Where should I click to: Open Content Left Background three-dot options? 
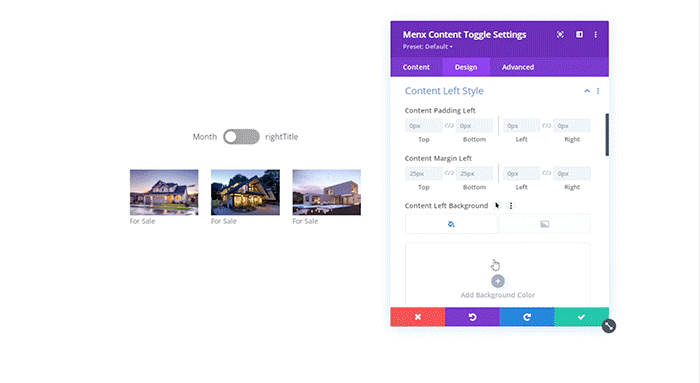(x=511, y=206)
